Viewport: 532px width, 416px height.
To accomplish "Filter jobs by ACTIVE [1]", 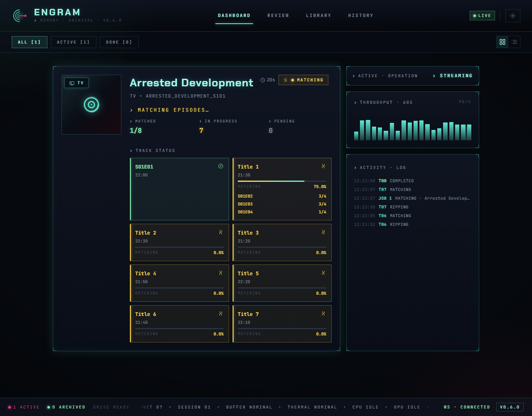I will pos(74,42).
